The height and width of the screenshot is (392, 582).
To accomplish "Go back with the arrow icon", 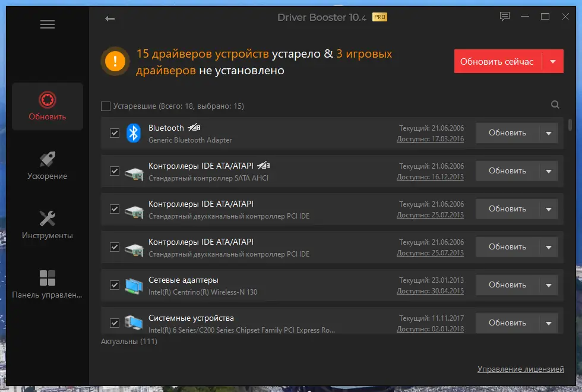I will point(110,18).
